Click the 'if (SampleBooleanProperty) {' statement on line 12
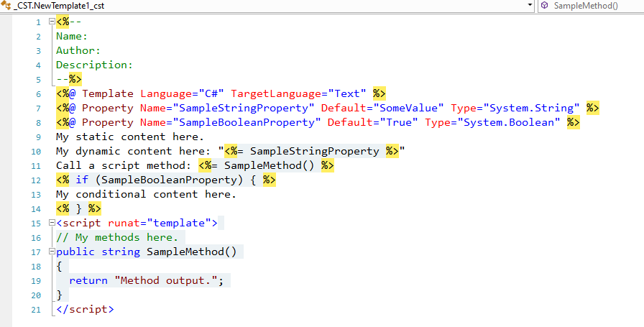The width and height of the screenshot is (644, 327). point(166,180)
